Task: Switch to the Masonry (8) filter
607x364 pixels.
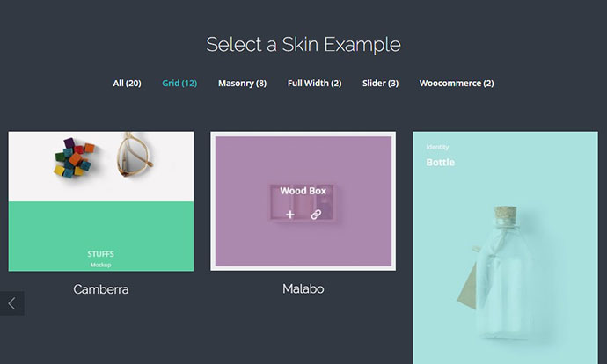Action: [x=242, y=84]
